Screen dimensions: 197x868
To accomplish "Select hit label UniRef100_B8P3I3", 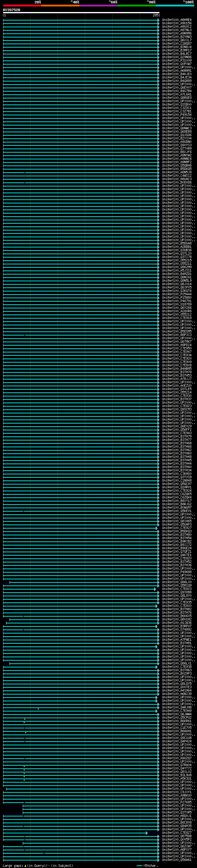I will [x=177, y=335].
